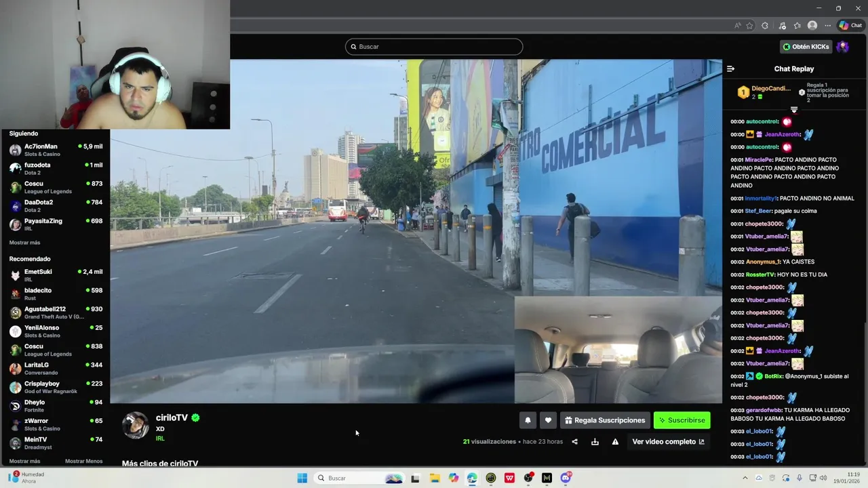Open bladecito recommended channel
The width and height of the screenshot is (868, 488).
(x=56, y=293)
